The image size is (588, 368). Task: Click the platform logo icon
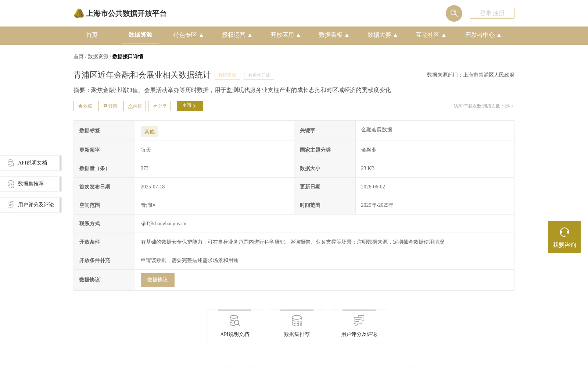pyautogui.click(x=79, y=13)
